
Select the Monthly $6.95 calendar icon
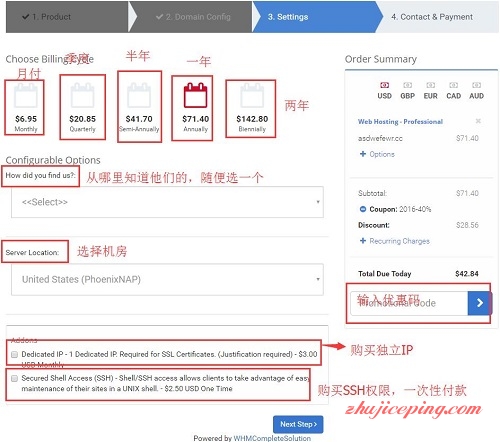(26, 96)
